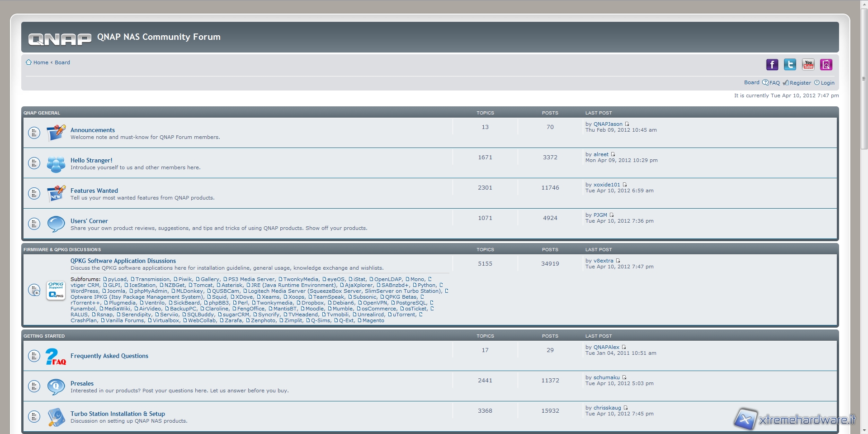Open the FAQ link in top navigation
The width and height of the screenshot is (868, 434).
(x=774, y=83)
